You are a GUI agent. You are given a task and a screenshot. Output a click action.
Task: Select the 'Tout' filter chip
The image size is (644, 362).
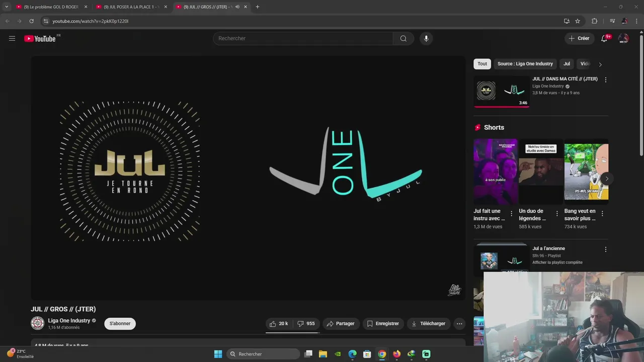click(482, 64)
